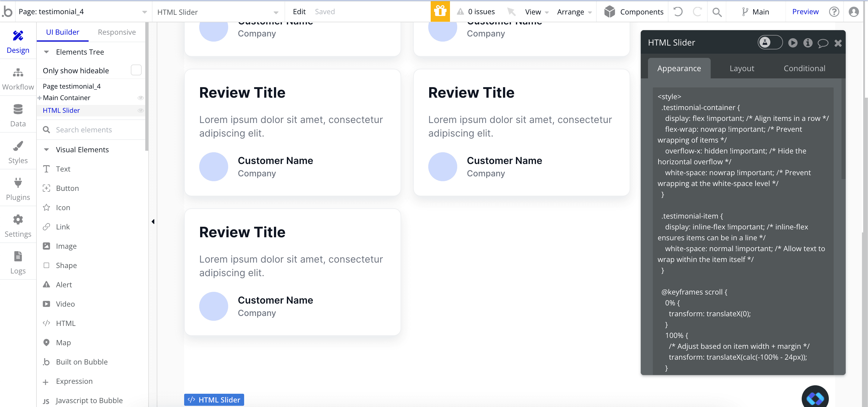Open the Components button
This screenshot has width=868, height=407.
pyautogui.click(x=634, y=12)
